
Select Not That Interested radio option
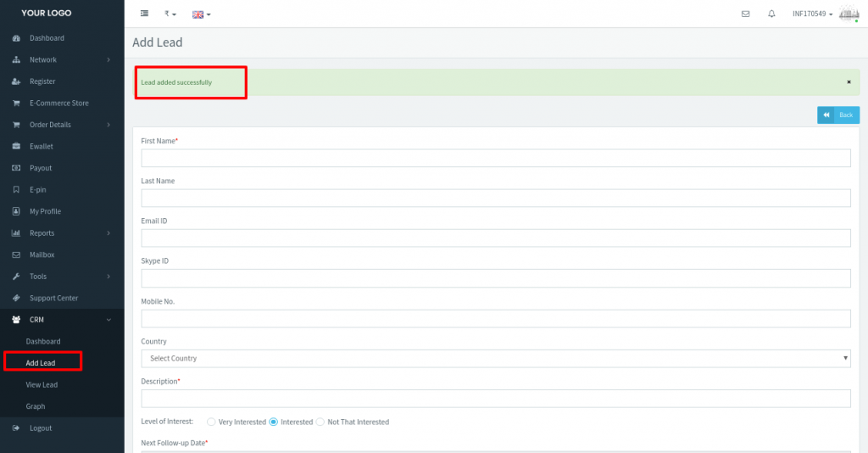click(x=320, y=422)
